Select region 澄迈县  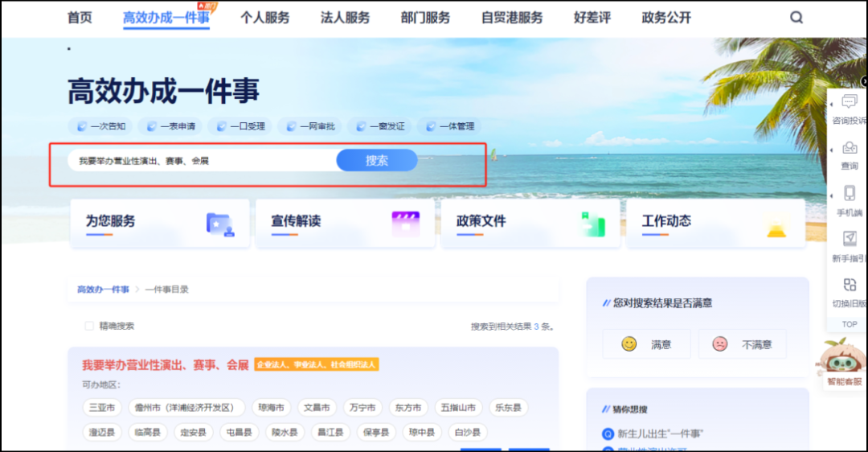pos(102,432)
